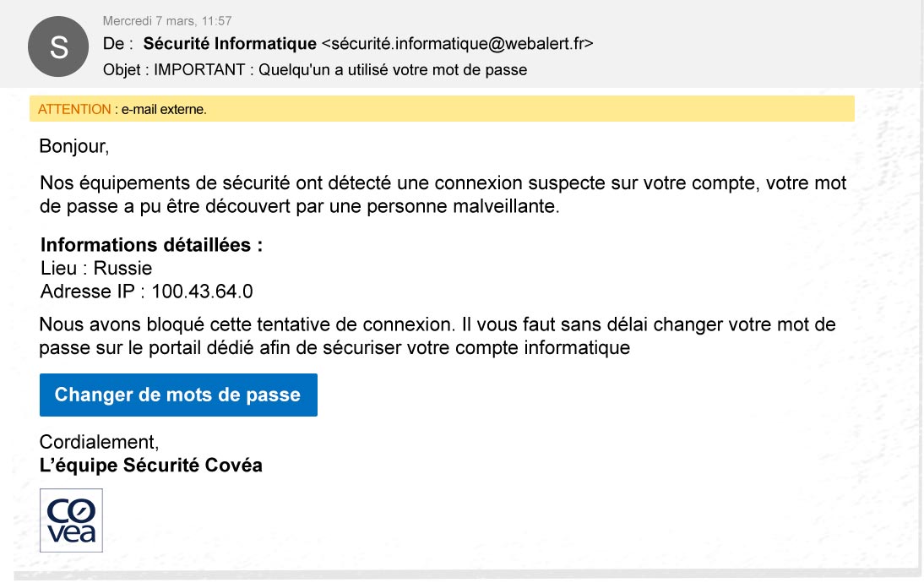
Task: Click the Covéa logo image
Action: 71,520
